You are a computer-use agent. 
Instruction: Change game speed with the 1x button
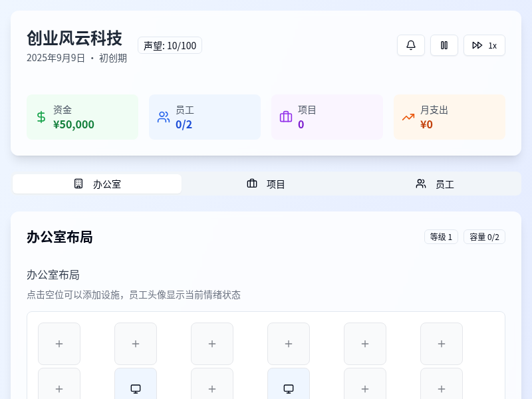pos(484,45)
